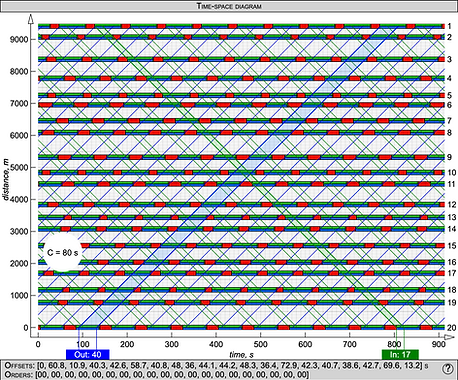458x380 pixels.
Task: Click the blue 'Out: 40' bandwidth label
Action: click(88, 354)
